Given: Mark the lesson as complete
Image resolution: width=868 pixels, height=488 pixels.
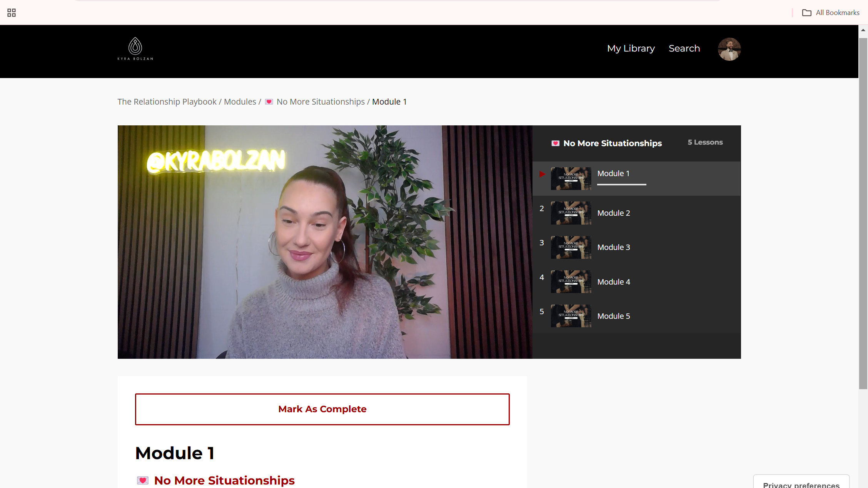Looking at the screenshot, I should [x=322, y=409].
